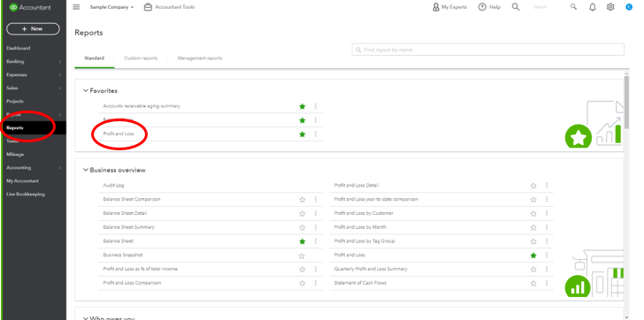Open more options for Profit and Loss favorite
Screen dimensions: 644x320
316,134
